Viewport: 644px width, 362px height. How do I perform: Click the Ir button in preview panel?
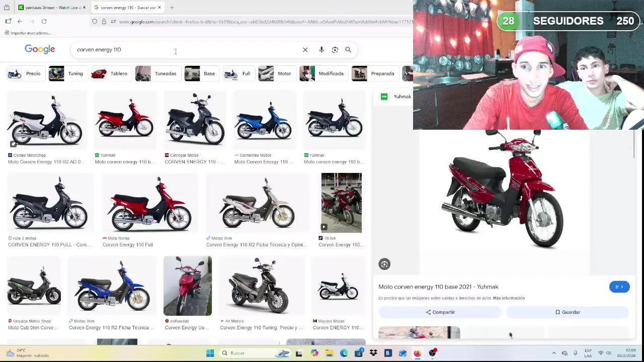619,287
